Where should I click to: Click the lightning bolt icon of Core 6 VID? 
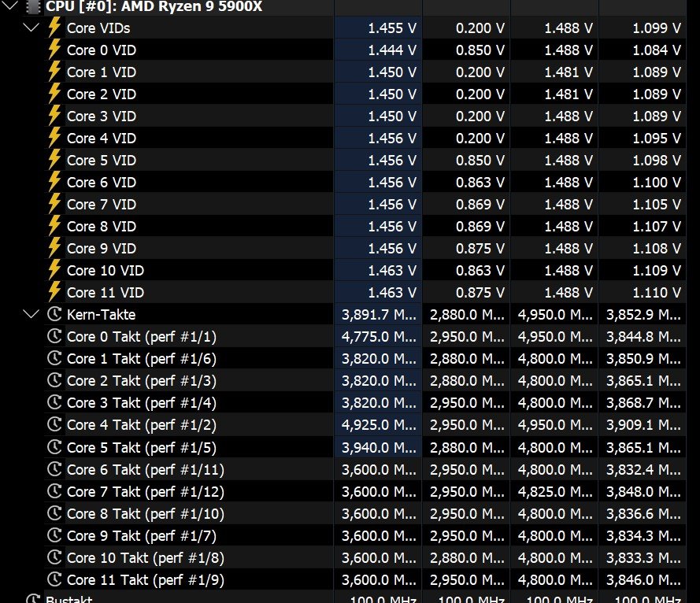click(x=54, y=182)
